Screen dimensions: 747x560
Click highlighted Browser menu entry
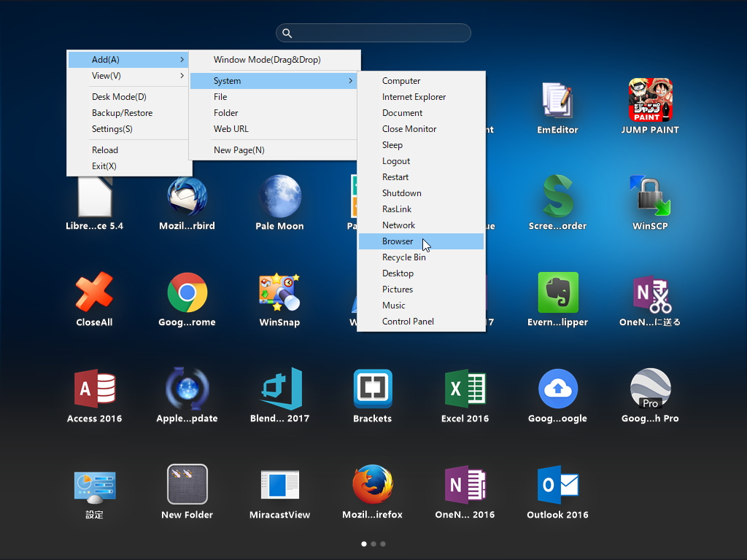click(421, 241)
